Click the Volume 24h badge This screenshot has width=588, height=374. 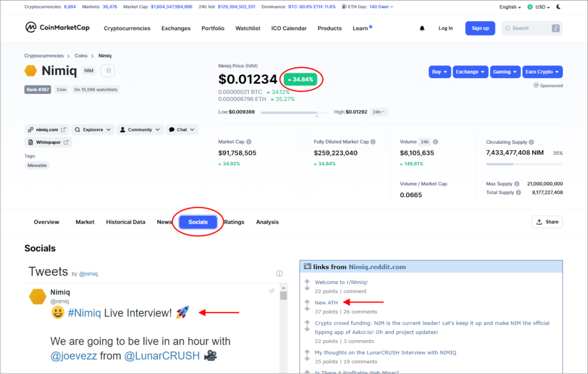point(424,142)
